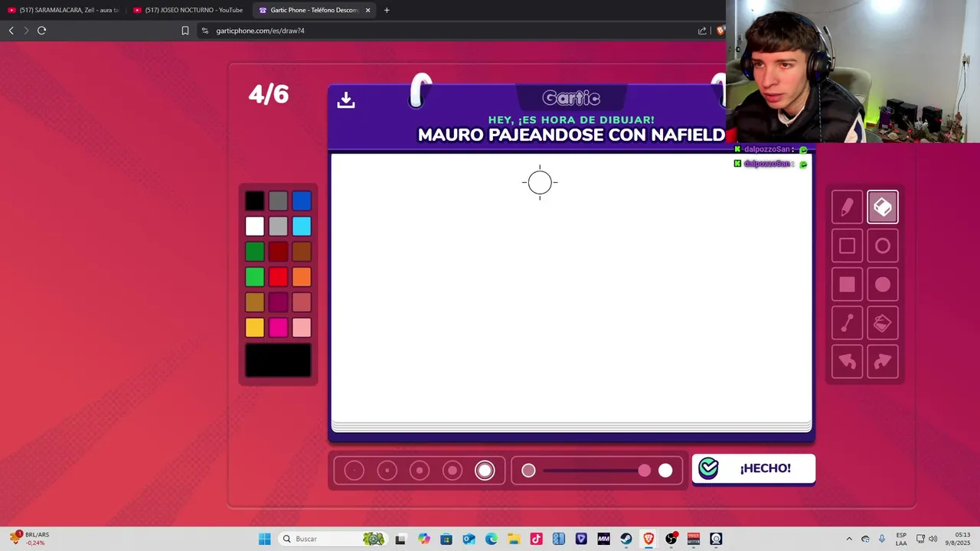Image resolution: width=980 pixels, height=551 pixels.
Task: Click the browser share icon
Action: tap(702, 31)
